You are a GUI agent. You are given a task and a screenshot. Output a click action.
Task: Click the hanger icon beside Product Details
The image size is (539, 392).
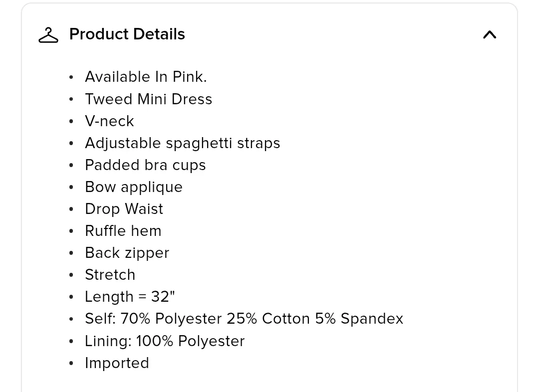(48, 34)
